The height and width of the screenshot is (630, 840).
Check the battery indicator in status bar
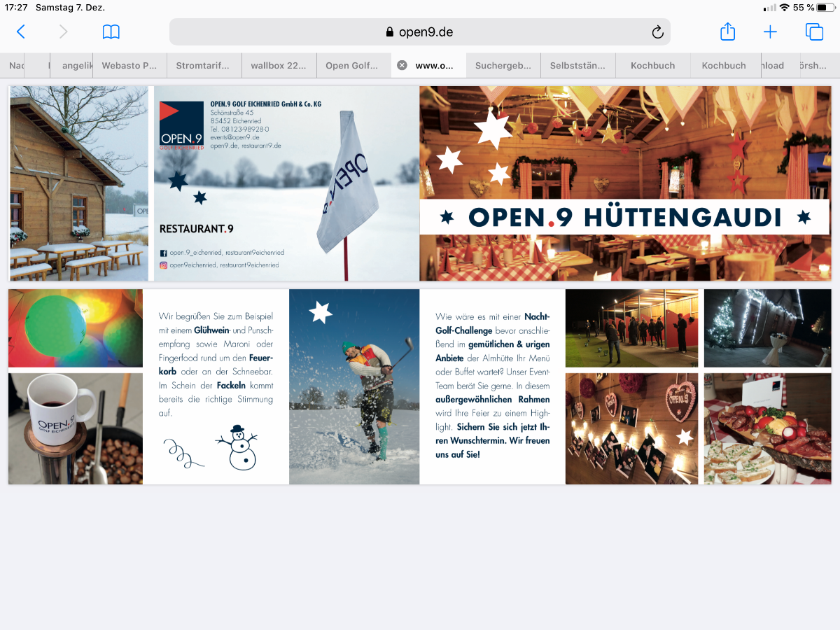coord(825,8)
